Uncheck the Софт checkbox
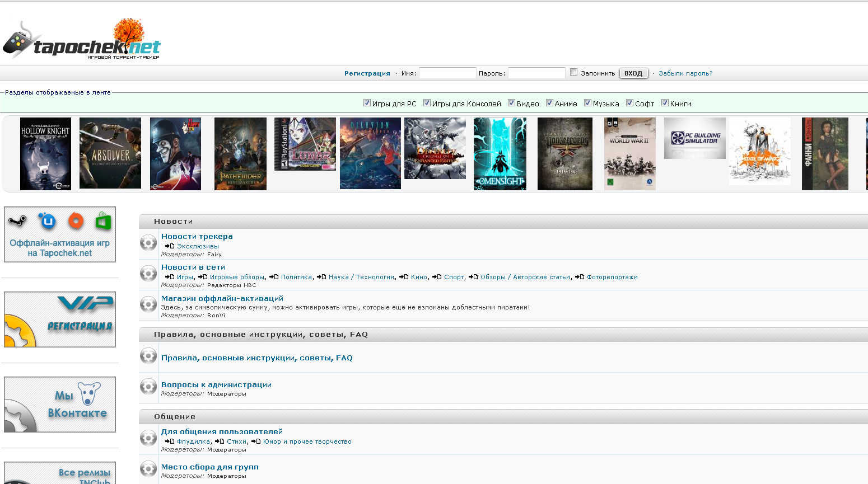This screenshot has height=484, width=868. point(629,103)
